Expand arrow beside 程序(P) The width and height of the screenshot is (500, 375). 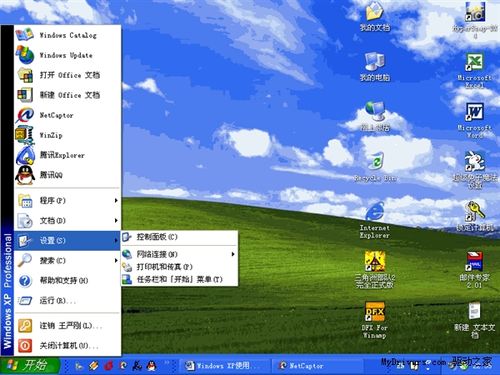[x=116, y=200]
